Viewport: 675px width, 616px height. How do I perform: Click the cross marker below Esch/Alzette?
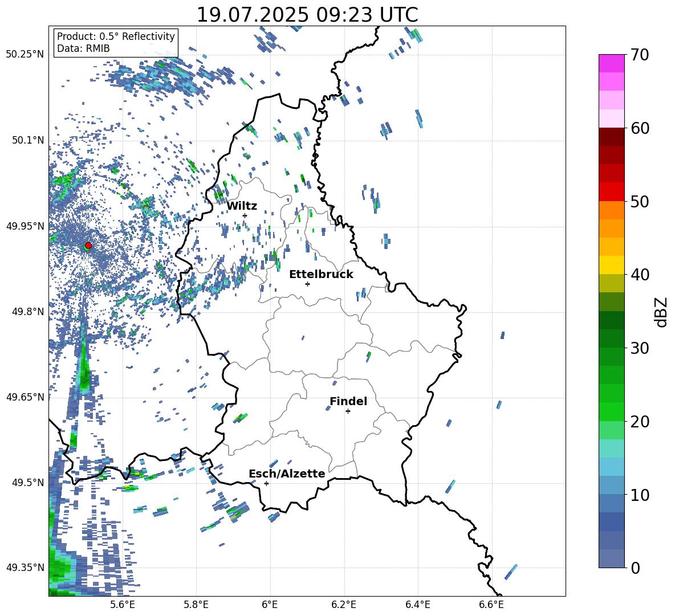click(266, 483)
